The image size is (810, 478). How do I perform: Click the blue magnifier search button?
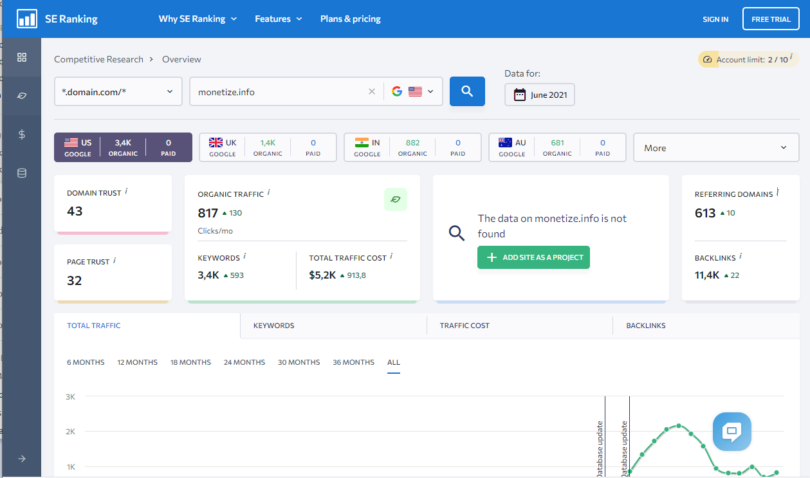(467, 91)
